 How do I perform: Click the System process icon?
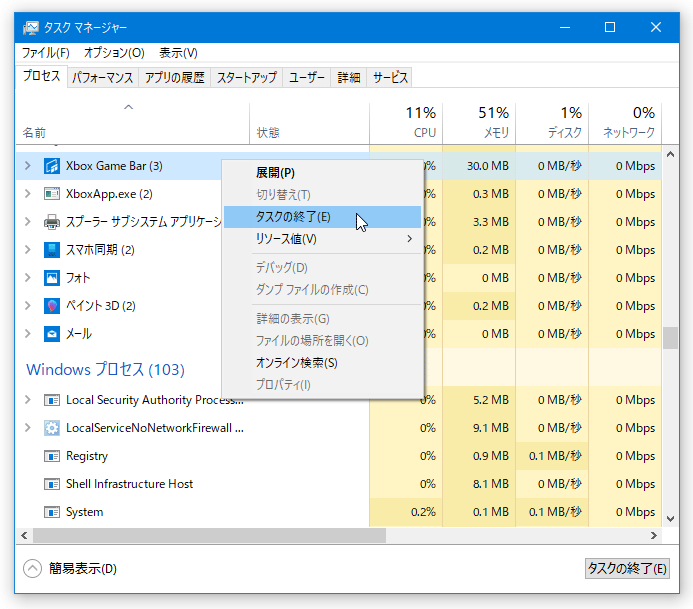[52, 512]
